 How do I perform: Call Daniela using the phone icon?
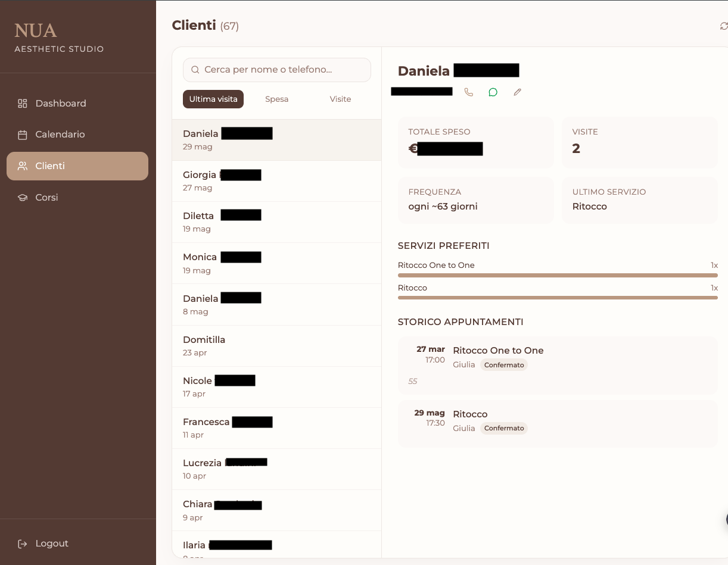(x=469, y=92)
